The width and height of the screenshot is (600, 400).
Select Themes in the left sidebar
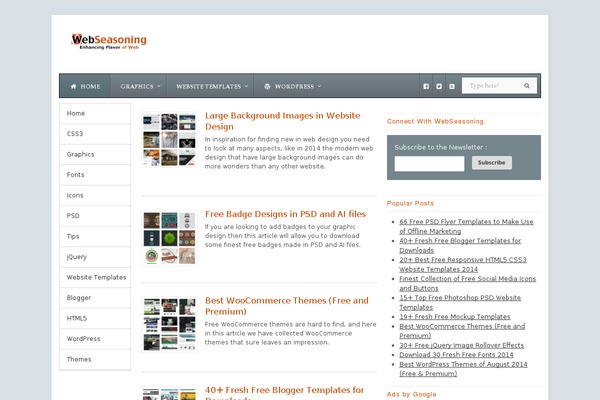[95, 359]
